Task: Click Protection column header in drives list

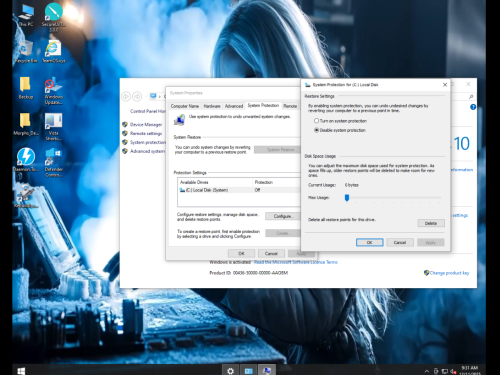Action: pos(276,182)
